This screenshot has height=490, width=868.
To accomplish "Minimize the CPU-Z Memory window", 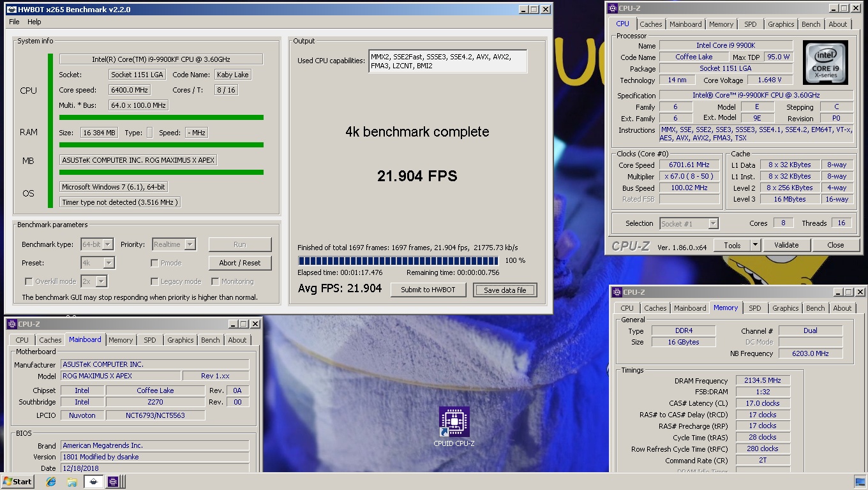I will [x=837, y=292].
